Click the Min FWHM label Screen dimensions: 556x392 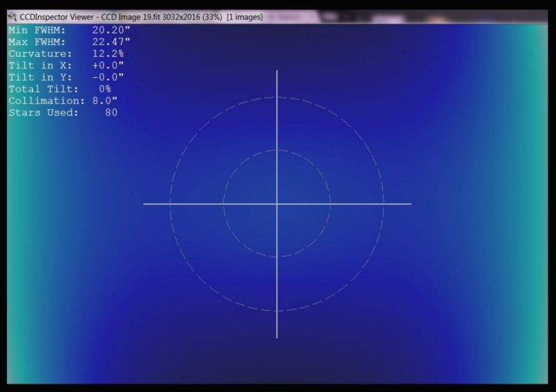point(37,30)
